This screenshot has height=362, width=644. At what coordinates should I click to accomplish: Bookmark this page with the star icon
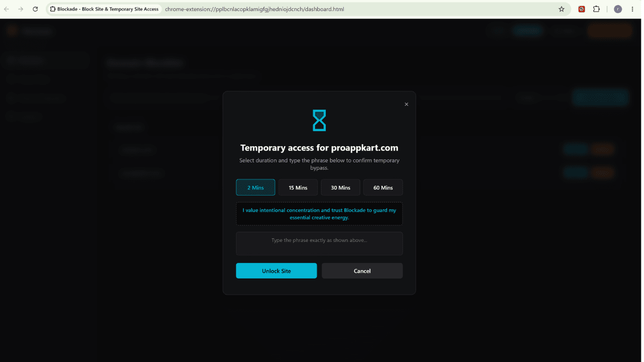point(561,9)
